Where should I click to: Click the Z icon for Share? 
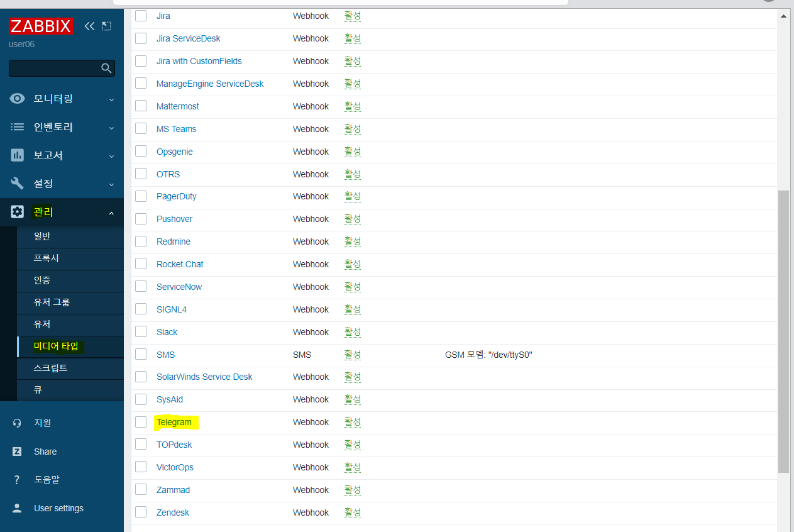(x=18, y=452)
